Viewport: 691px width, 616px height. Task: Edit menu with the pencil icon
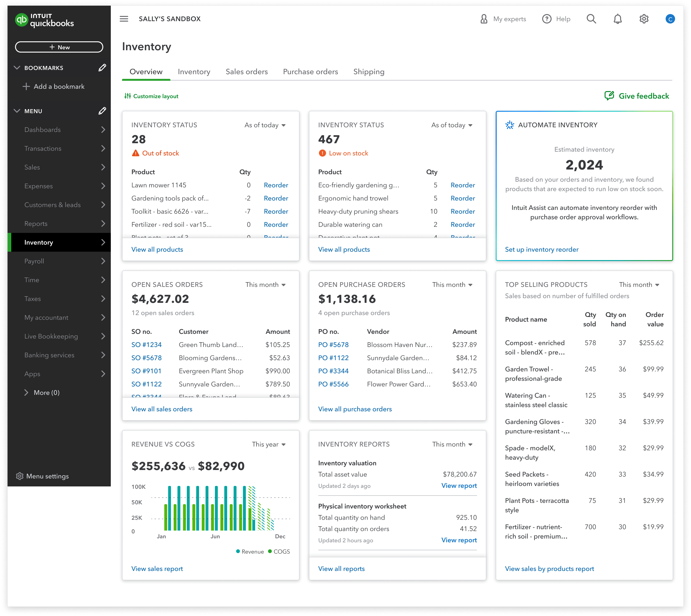click(x=102, y=111)
